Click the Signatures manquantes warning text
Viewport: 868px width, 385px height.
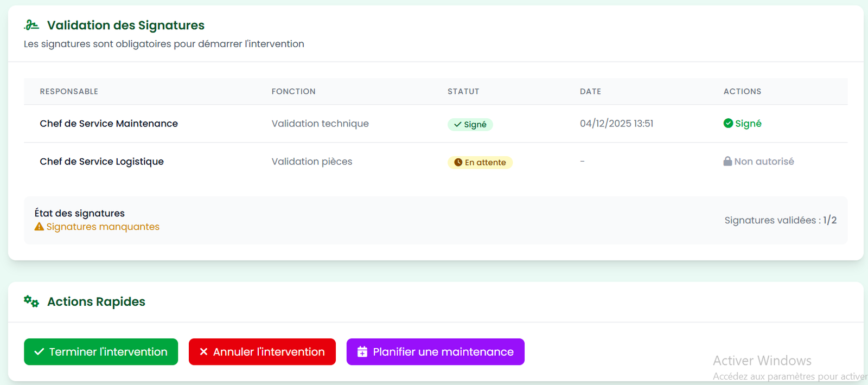[103, 227]
